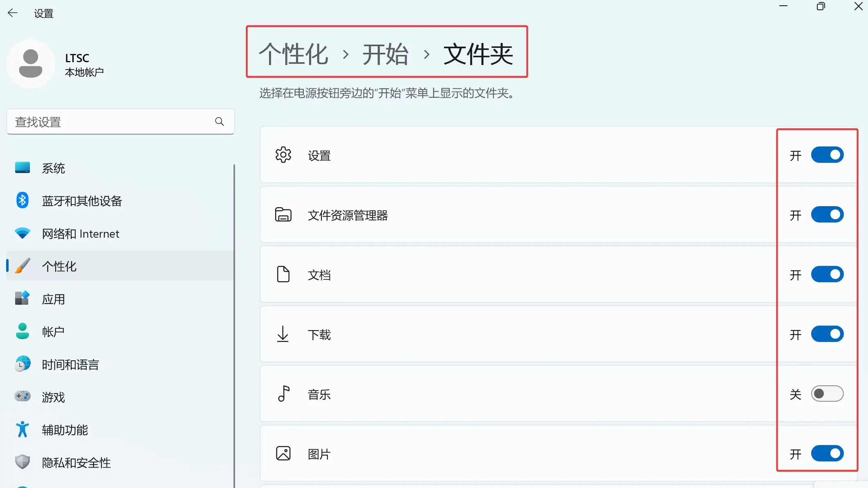Click inside the 查找设置 search box
This screenshot has width=868, height=488.
[x=102, y=121]
